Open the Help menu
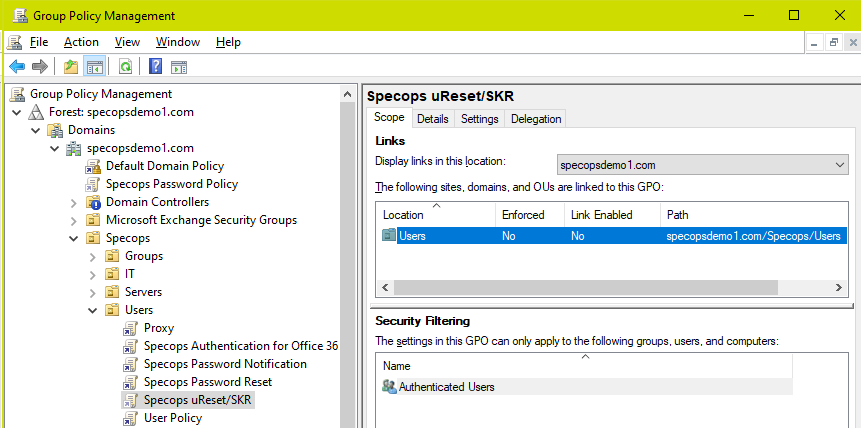Viewport: 861px width, 428px height. pyautogui.click(x=228, y=42)
